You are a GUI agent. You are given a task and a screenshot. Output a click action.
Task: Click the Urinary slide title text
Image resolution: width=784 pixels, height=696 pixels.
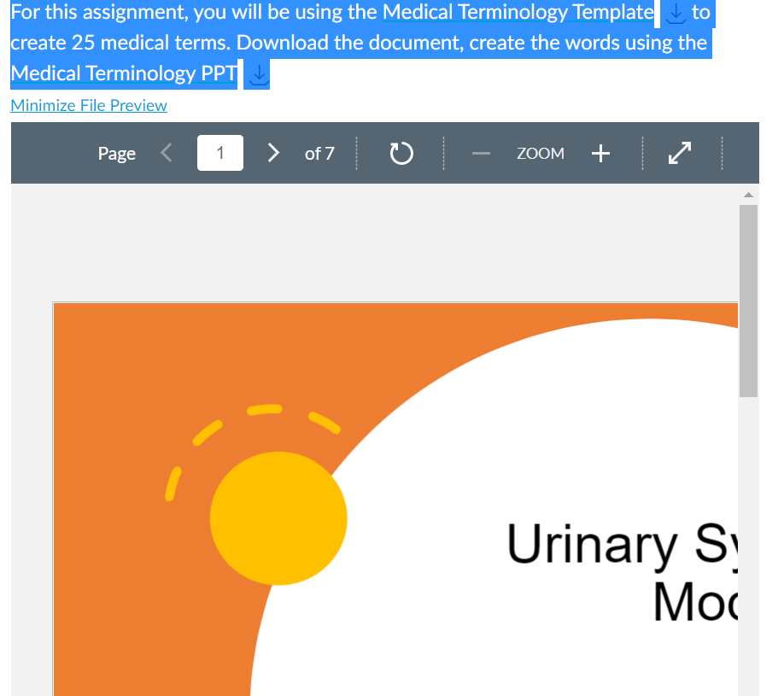(x=622, y=572)
